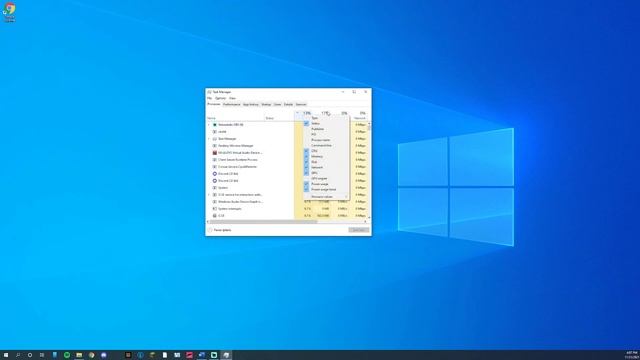640x360 pixels.
Task: Enable the GPU engine column
Action: pyautogui.click(x=327, y=178)
